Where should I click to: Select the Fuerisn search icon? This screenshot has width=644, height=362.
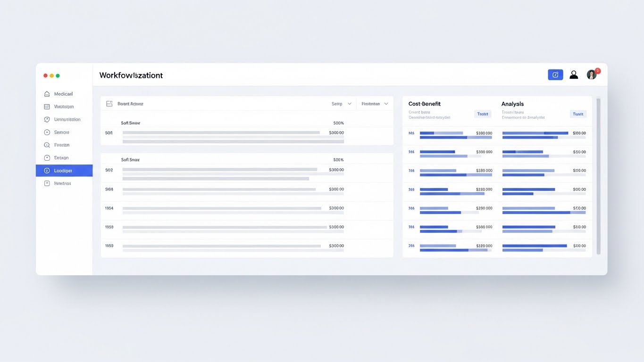46,145
